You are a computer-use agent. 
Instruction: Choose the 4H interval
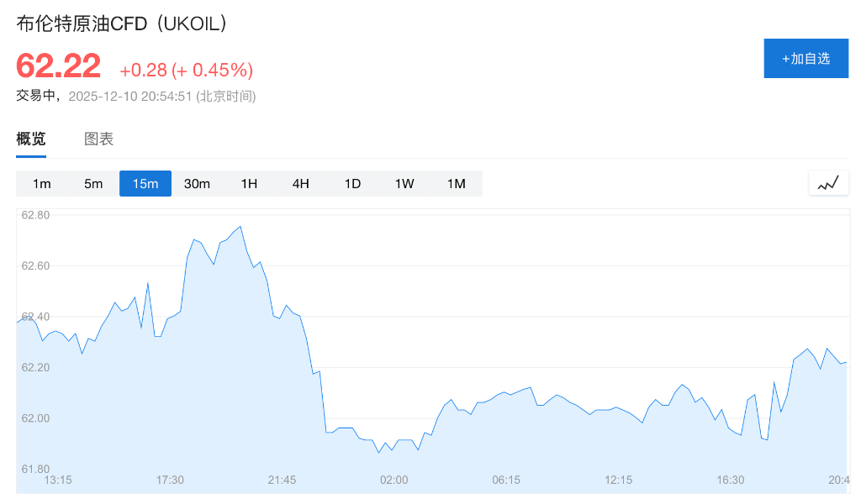click(x=301, y=184)
